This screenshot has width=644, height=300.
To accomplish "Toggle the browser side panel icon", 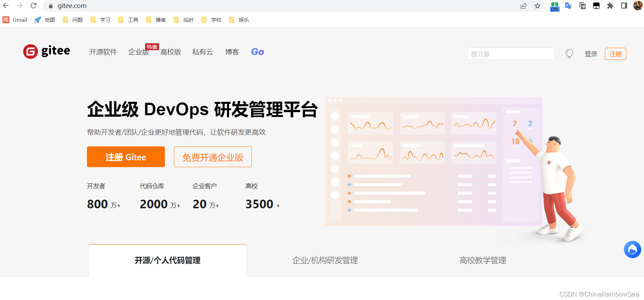I will pos(624,6).
